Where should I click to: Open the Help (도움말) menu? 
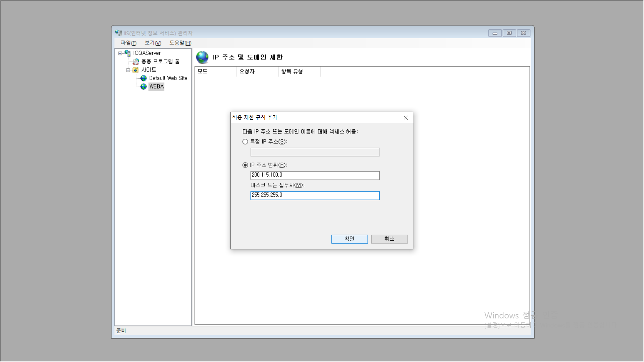pyautogui.click(x=180, y=43)
